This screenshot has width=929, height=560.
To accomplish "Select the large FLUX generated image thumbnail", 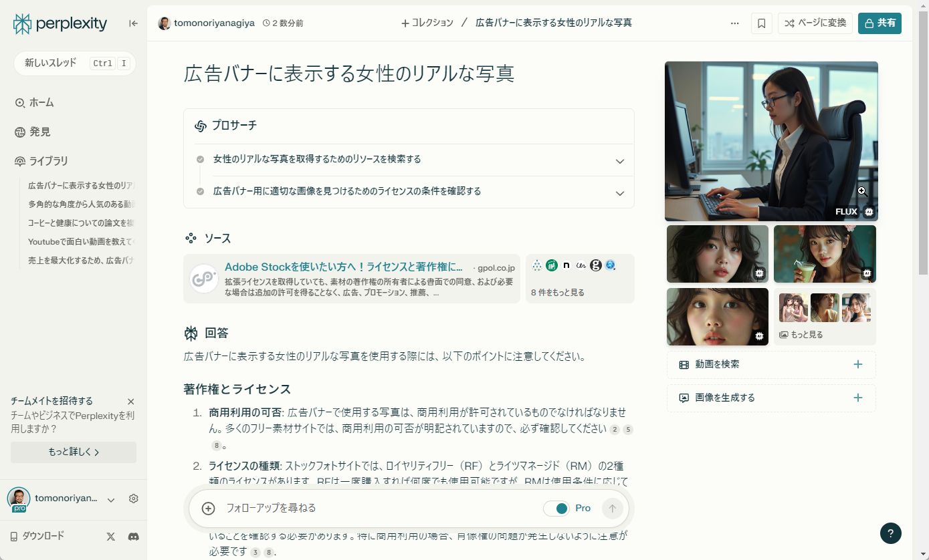I will pos(770,140).
